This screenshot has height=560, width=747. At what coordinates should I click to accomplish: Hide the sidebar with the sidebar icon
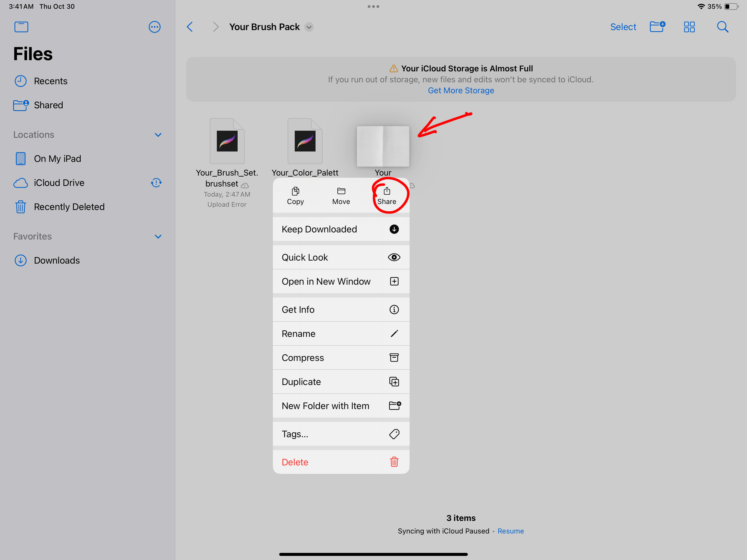pyautogui.click(x=21, y=27)
